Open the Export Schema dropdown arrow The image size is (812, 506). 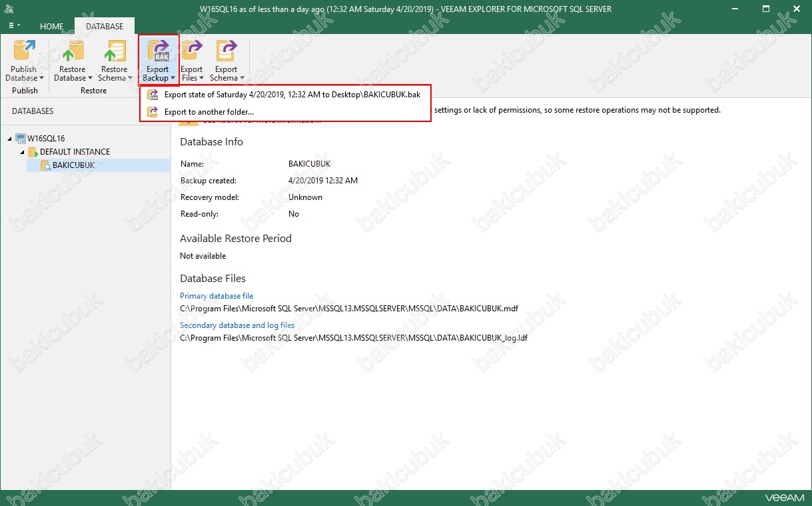[242, 78]
